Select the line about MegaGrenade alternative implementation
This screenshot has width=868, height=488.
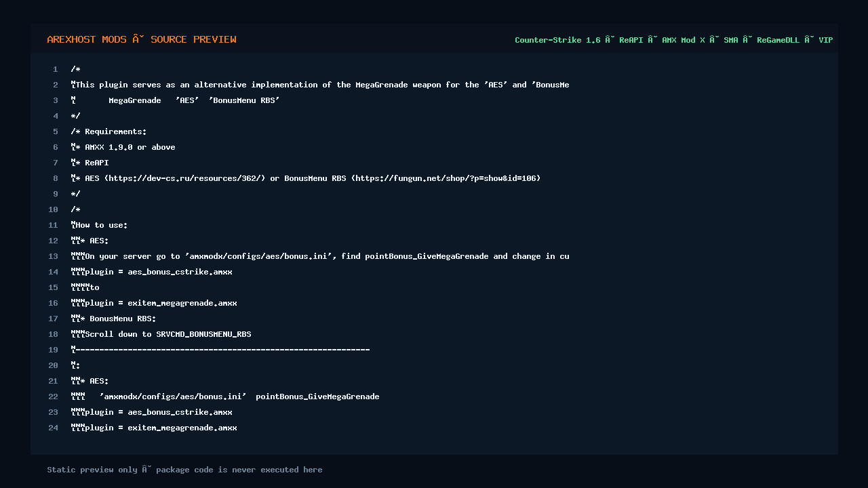[x=320, y=85]
